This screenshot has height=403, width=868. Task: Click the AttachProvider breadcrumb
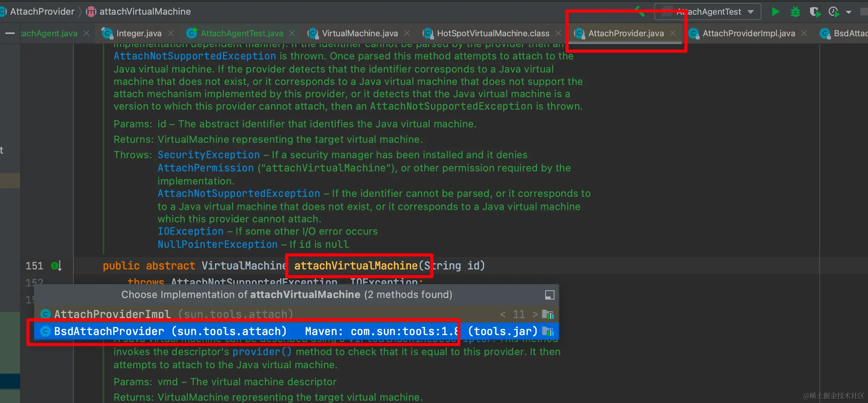click(x=42, y=12)
